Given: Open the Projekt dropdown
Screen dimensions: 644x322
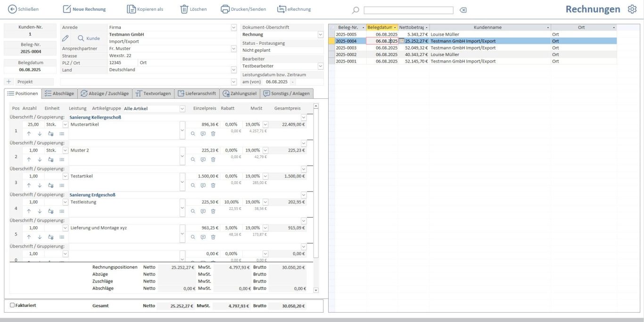Looking at the screenshot, I should tap(234, 82).
